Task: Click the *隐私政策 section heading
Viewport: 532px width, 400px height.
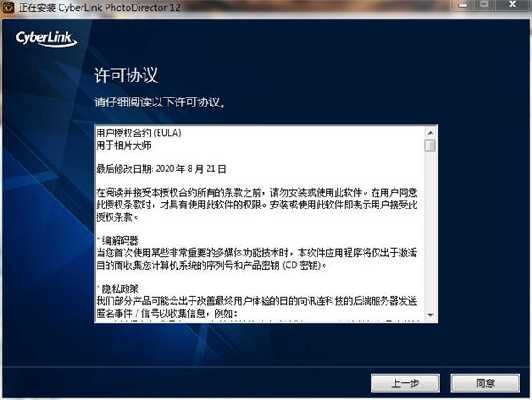Action: coord(118,289)
